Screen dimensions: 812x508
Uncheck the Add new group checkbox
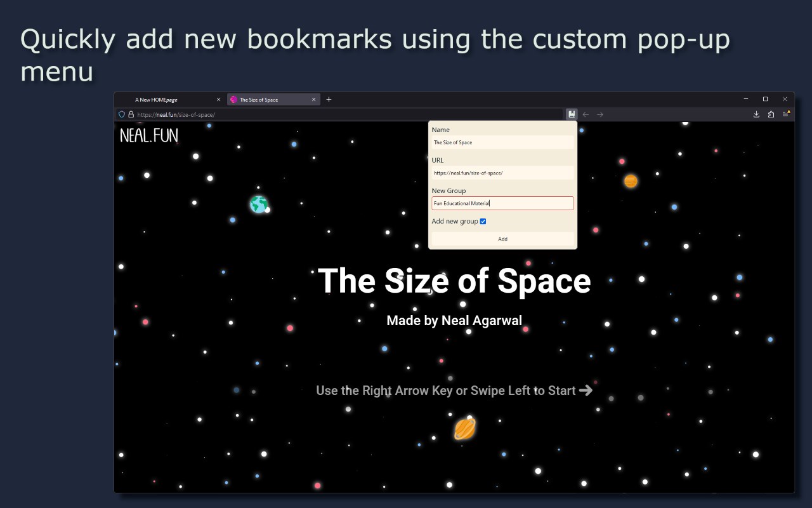[x=483, y=222]
